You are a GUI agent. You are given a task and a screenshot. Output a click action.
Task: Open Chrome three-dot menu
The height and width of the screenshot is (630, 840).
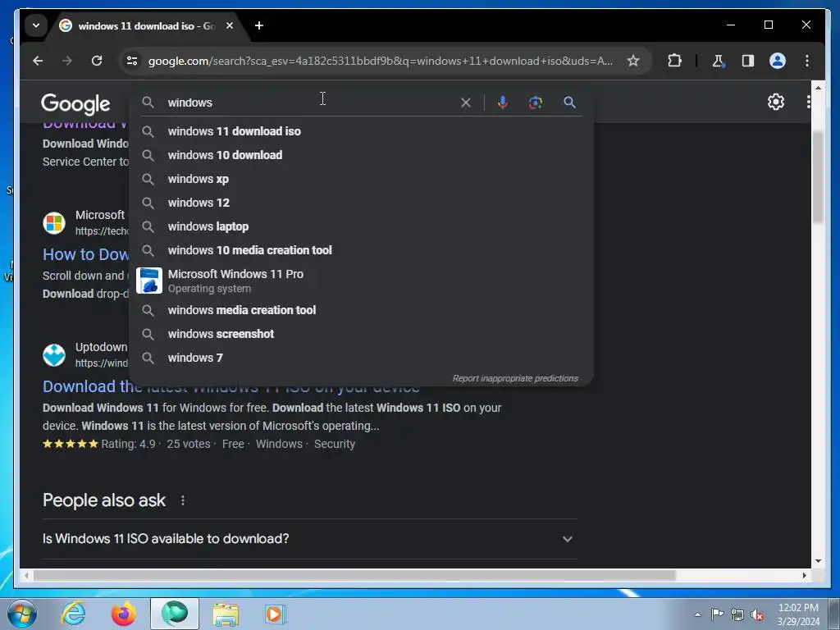pyautogui.click(x=807, y=61)
